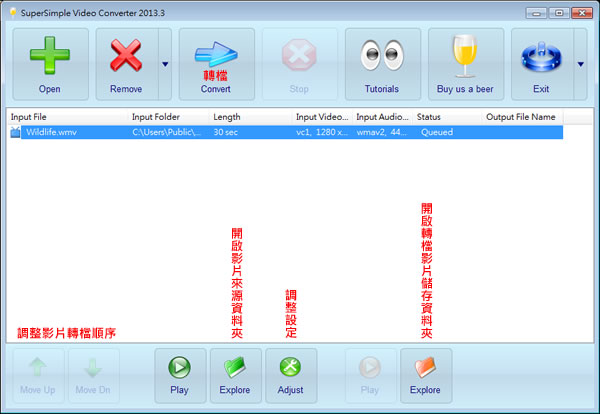This screenshot has width=600, height=414.
Task: Open conversion settings with Adjust button
Action: (x=291, y=376)
